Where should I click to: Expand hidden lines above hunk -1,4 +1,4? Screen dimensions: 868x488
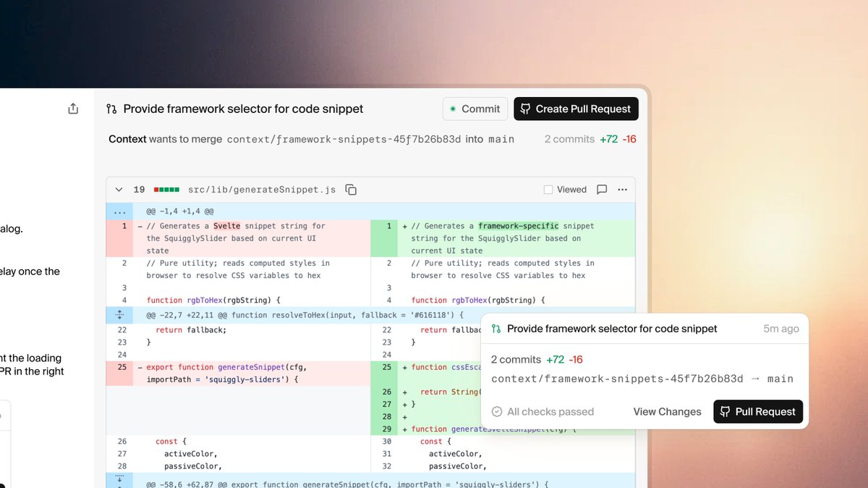coord(119,211)
